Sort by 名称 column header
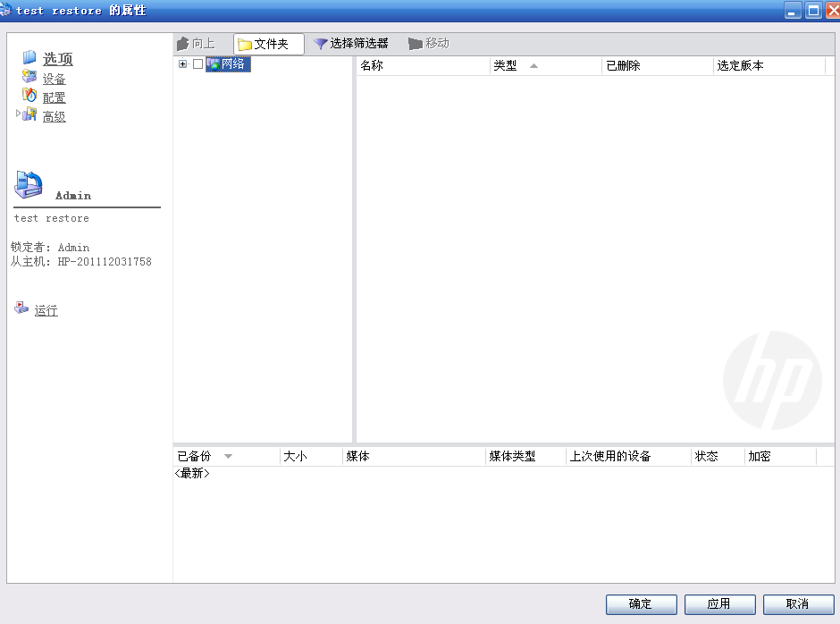 pos(424,66)
